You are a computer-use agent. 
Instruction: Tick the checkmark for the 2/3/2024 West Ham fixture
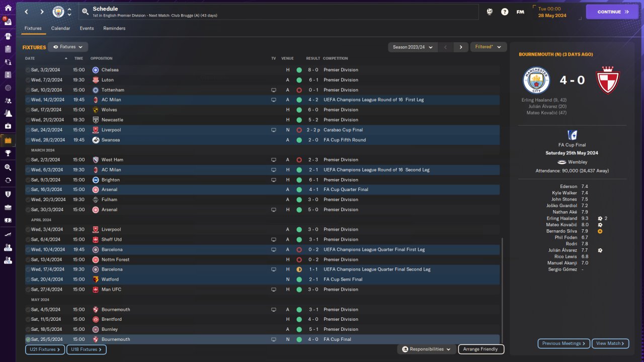(28, 160)
